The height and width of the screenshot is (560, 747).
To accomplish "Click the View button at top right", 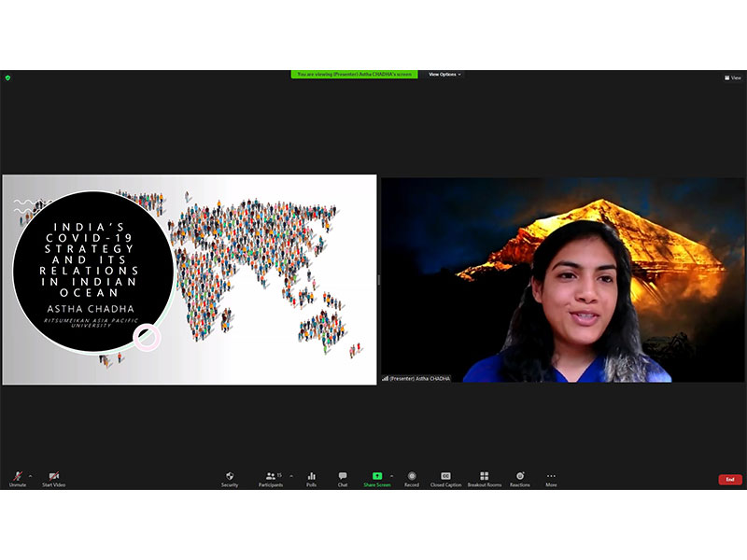I will point(733,77).
